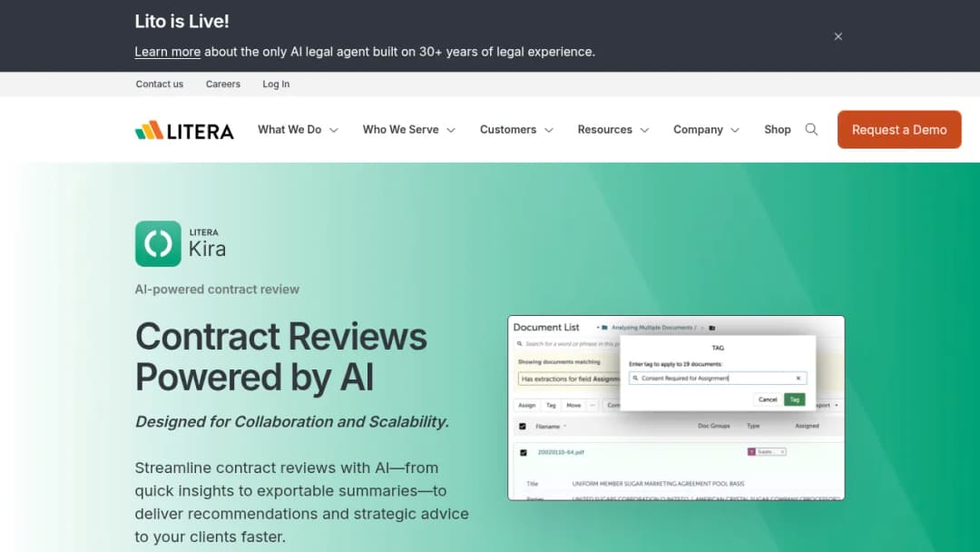Click the 'Contract Reviews Powered by AI' heading

pos(281,357)
